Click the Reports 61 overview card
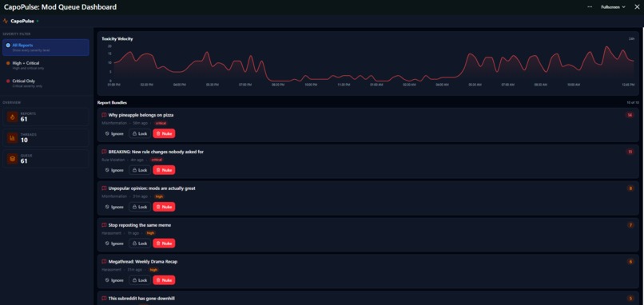Viewport: 644px width, 305px height. (x=46, y=117)
